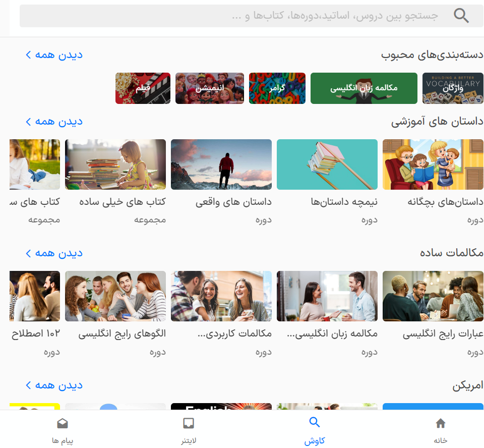Open مکالمه زبان انگلیسی... course thumbnail
Viewport: 484px width, 448px height.
tap(327, 296)
